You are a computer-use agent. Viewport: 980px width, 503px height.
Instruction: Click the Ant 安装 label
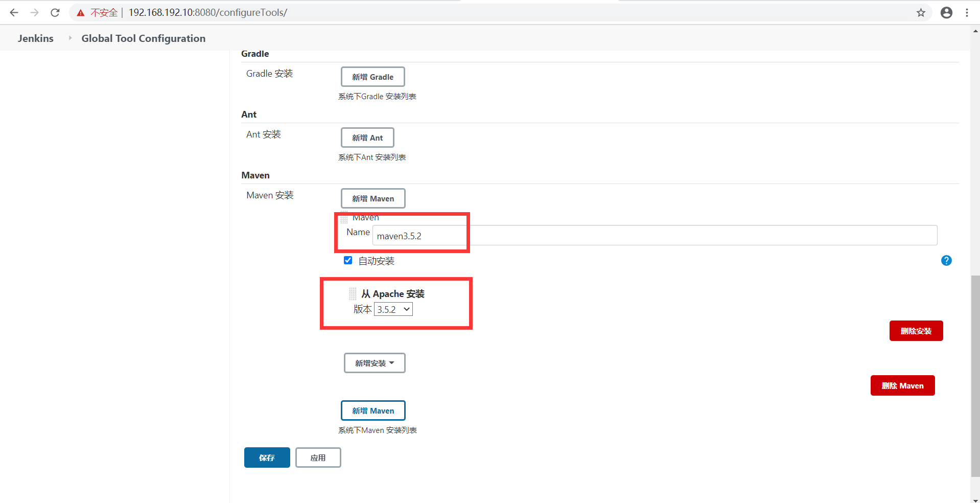[264, 134]
